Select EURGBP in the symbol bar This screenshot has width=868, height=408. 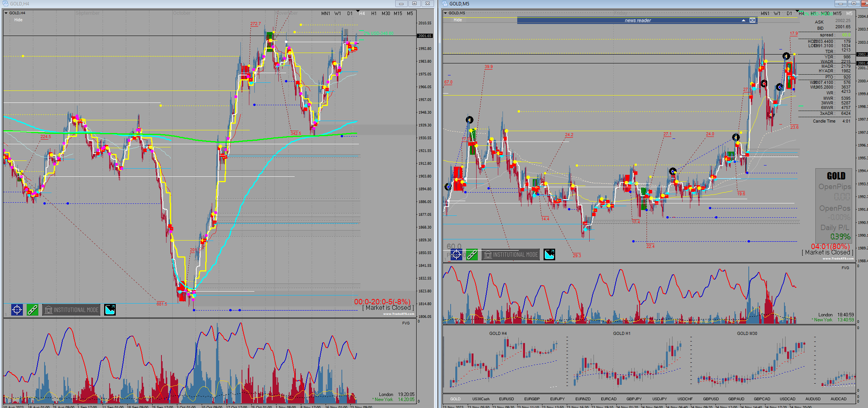(x=532, y=399)
